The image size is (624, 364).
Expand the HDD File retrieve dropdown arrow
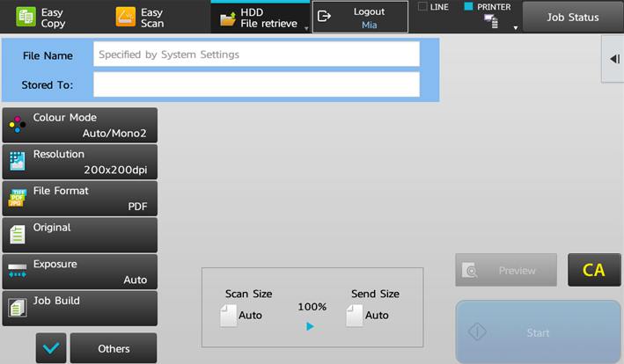click(305, 28)
